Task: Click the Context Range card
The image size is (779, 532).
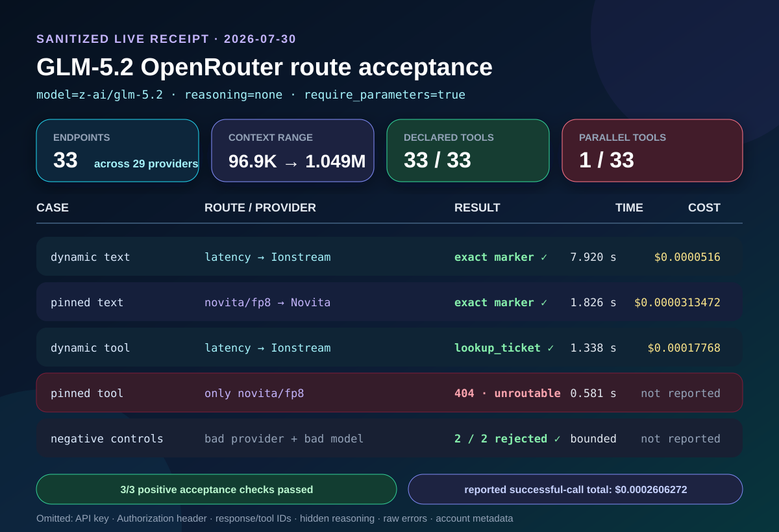Action: coord(293,151)
